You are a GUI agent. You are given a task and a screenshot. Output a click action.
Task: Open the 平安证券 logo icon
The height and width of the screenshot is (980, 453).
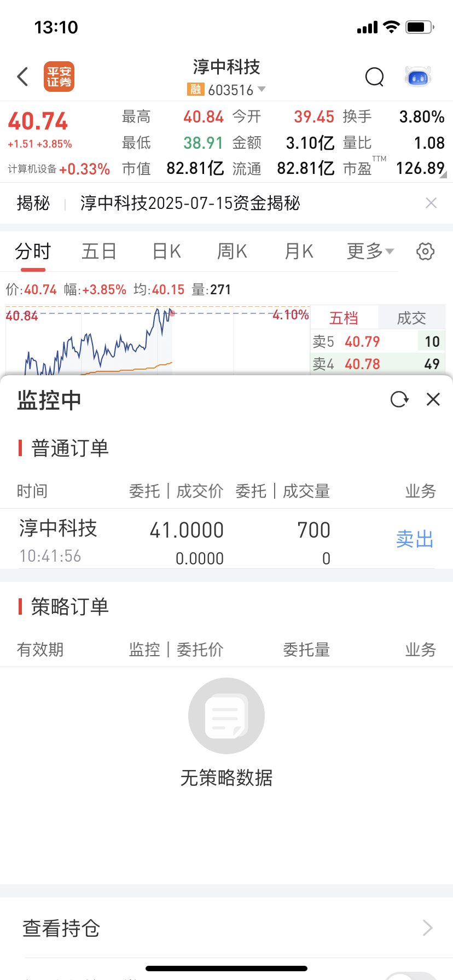pyautogui.click(x=59, y=77)
